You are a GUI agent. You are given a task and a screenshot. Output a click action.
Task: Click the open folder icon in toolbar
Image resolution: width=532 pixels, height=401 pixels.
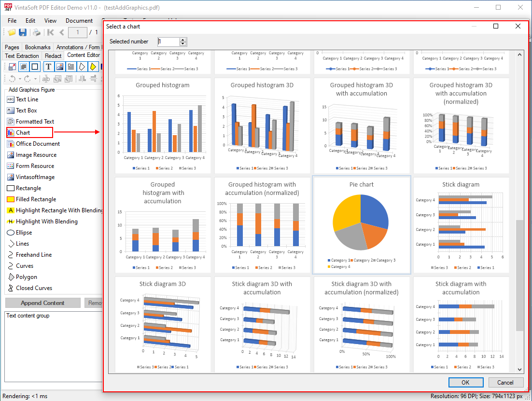click(x=12, y=32)
